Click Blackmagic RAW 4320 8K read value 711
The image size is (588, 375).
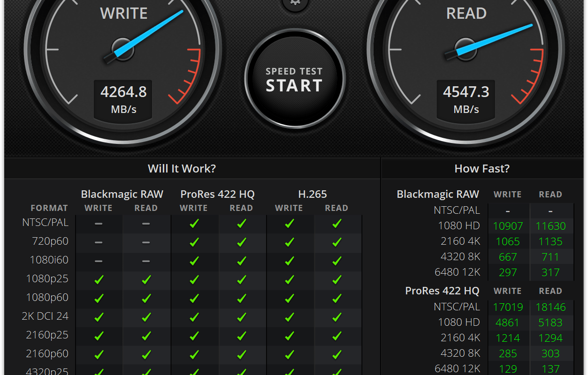pos(551,257)
